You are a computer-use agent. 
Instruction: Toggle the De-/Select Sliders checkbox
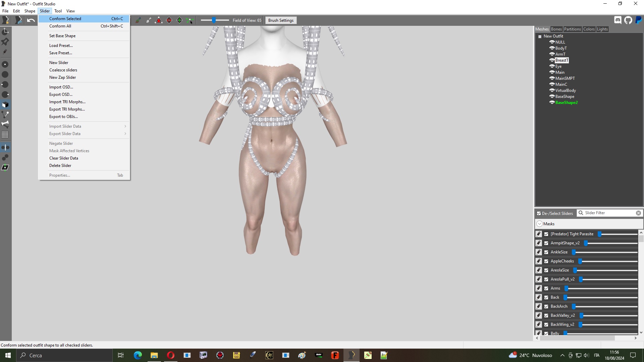[539, 213]
